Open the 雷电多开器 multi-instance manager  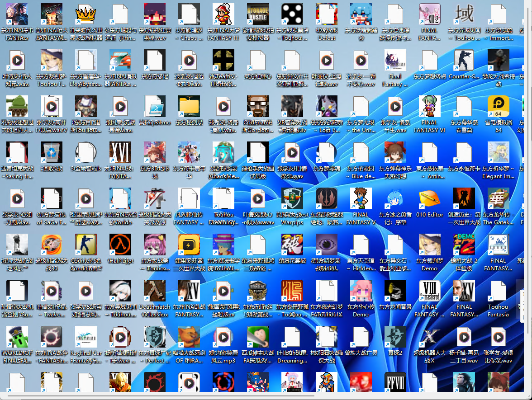[189, 245]
